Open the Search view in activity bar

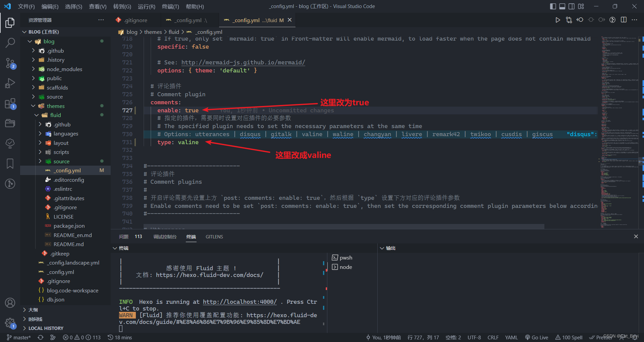(x=10, y=43)
